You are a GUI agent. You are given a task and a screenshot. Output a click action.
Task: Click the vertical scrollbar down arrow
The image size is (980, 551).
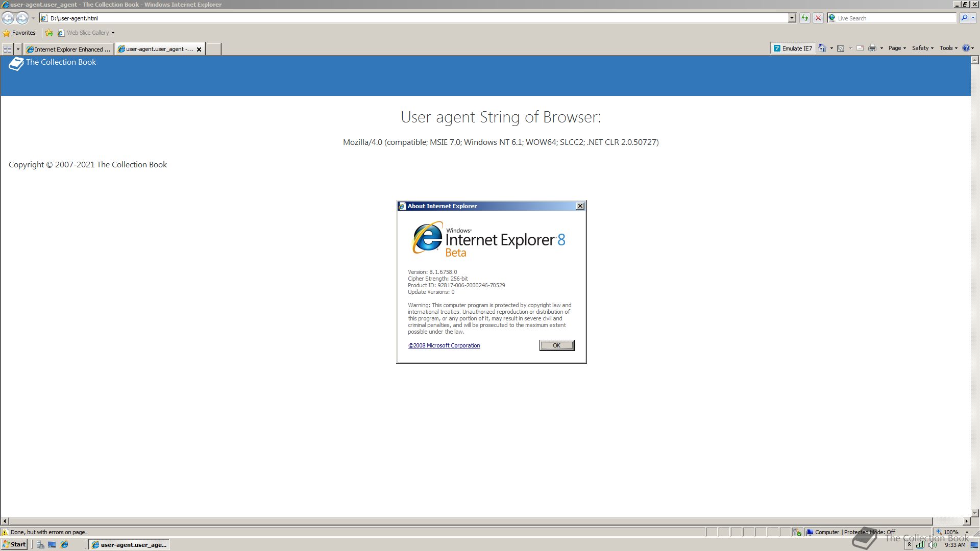(x=975, y=513)
